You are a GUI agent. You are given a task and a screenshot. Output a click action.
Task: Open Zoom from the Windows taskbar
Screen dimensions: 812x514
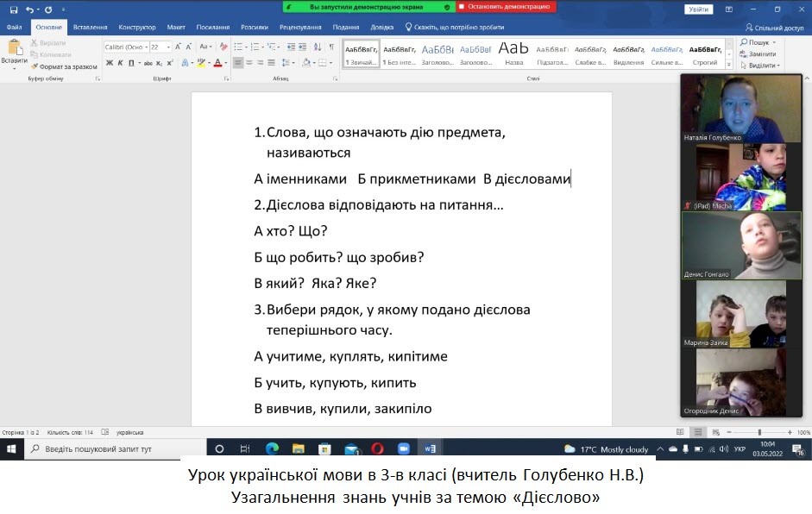click(x=403, y=448)
